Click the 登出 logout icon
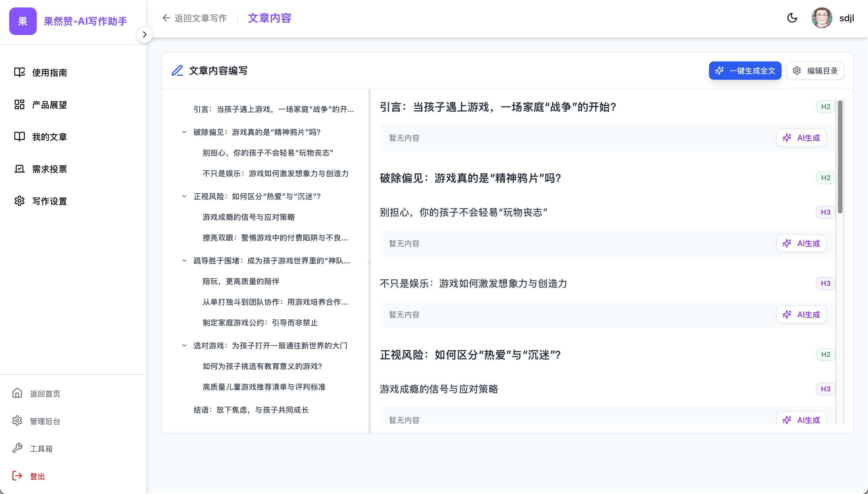Viewport: 868px width, 494px height. pos(17,476)
